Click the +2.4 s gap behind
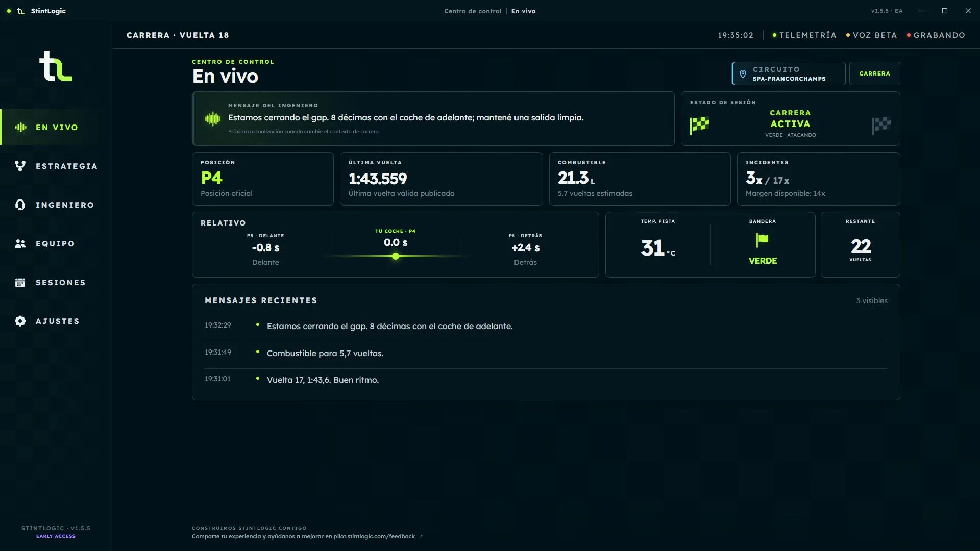The height and width of the screenshot is (551, 980). 526,247
